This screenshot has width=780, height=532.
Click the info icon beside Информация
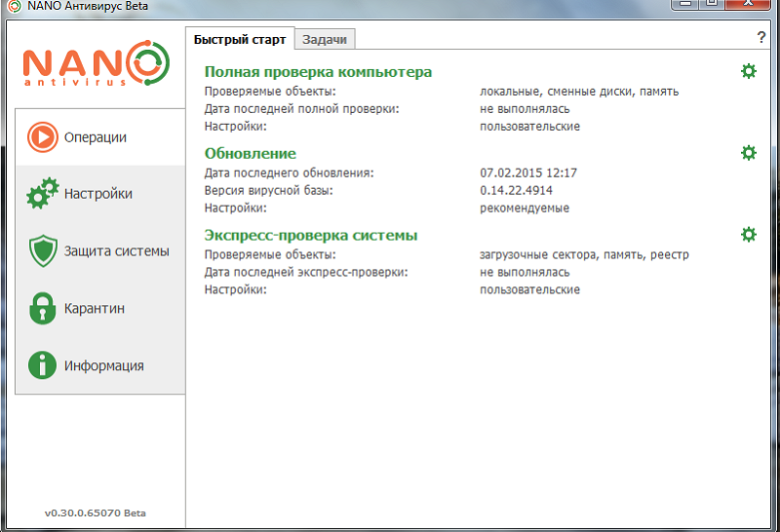tap(41, 365)
